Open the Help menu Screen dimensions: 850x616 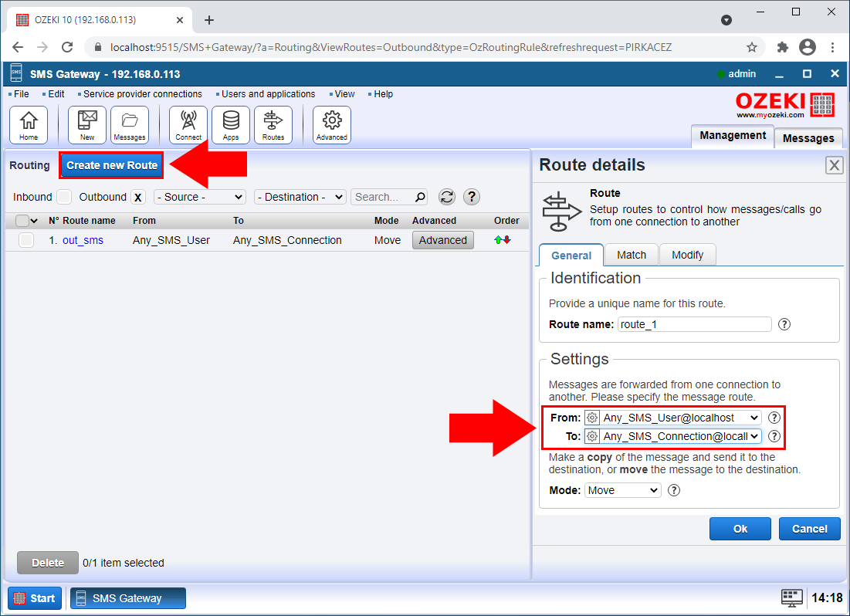pos(383,94)
